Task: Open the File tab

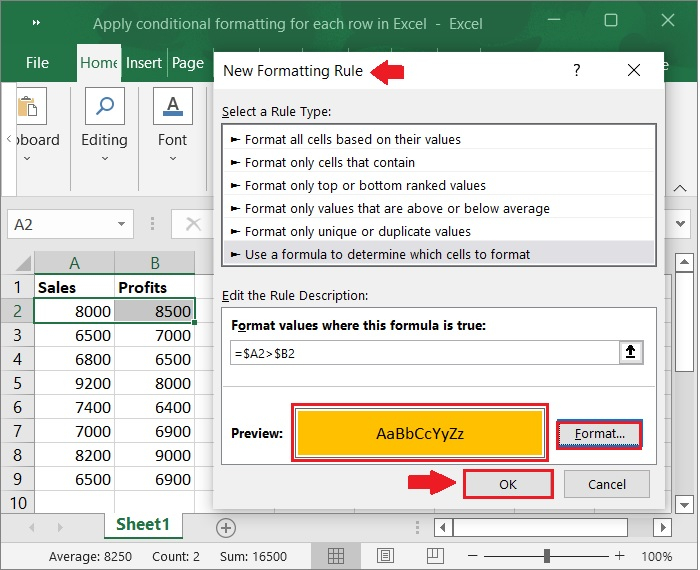Action: click(37, 63)
